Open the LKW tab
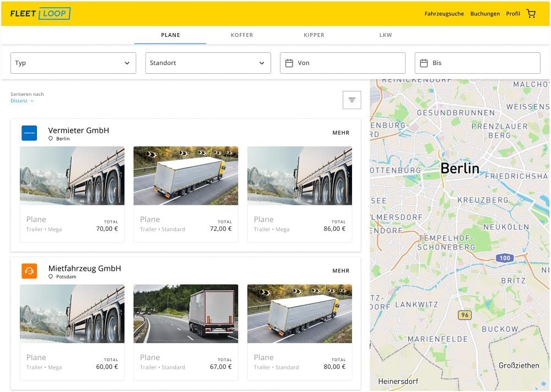551x392 pixels. coord(386,35)
